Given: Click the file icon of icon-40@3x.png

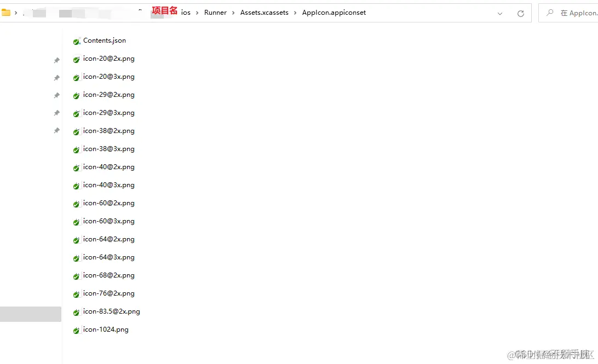Looking at the screenshot, I should [77, 186].
